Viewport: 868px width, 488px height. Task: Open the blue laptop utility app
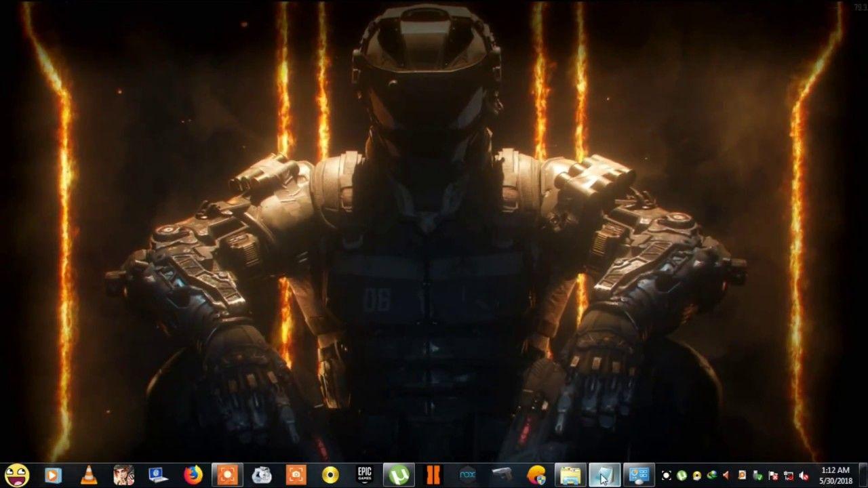[159, 474]
